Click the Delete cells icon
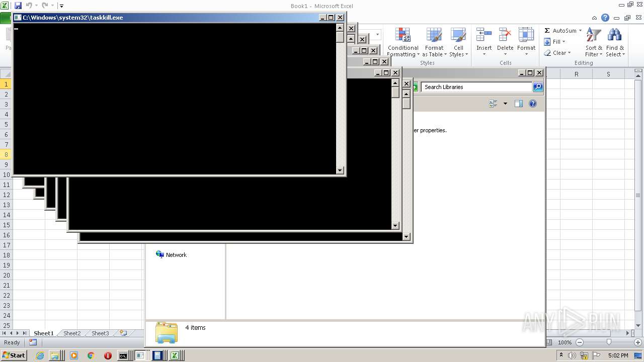 (505, 35)
